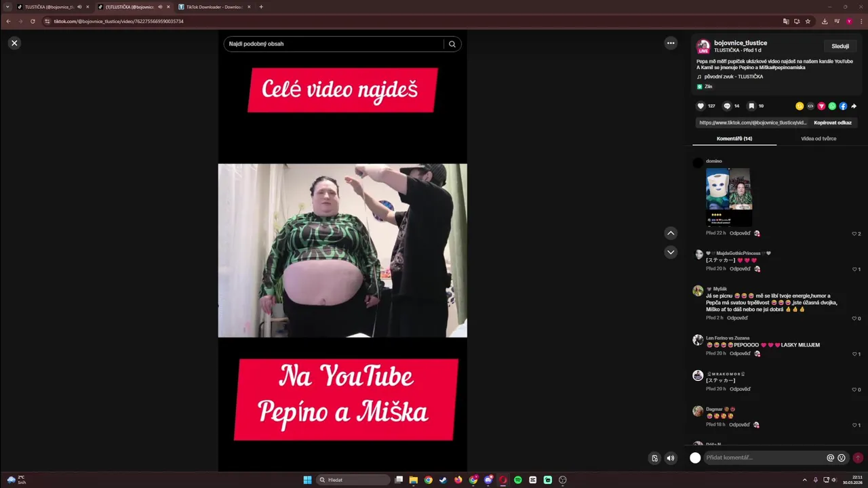This screenshot has height=488, width=868.
Task: Show hidden system tray icons chevron
Action: click(805, 480)
